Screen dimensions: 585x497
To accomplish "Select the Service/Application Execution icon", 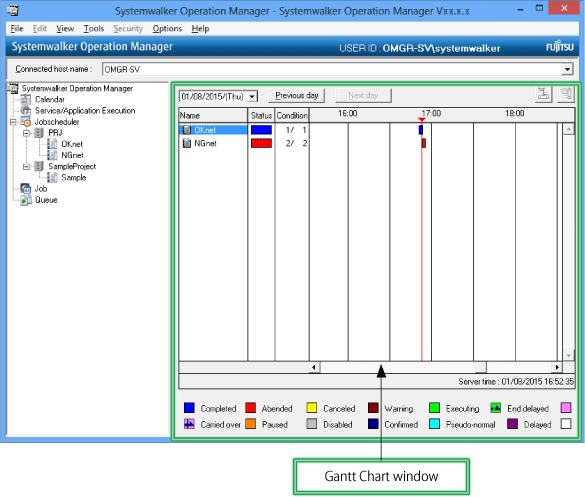I will pyautogui.click(x=26, y=110).
